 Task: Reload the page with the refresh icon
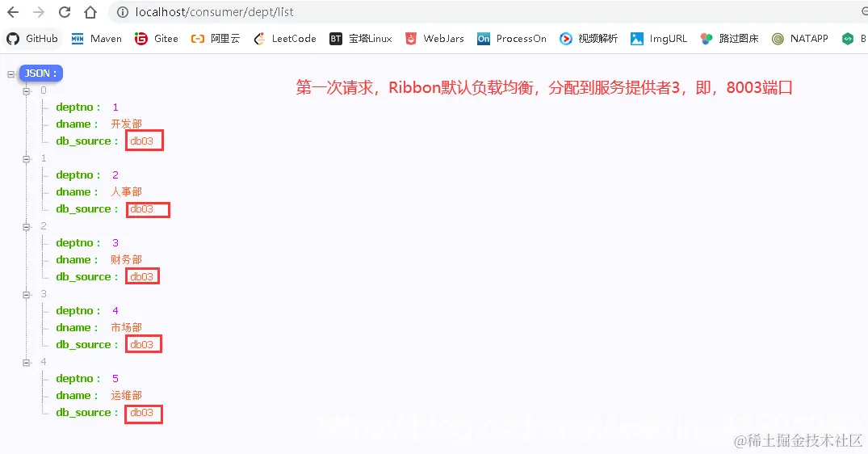[65, 12]
